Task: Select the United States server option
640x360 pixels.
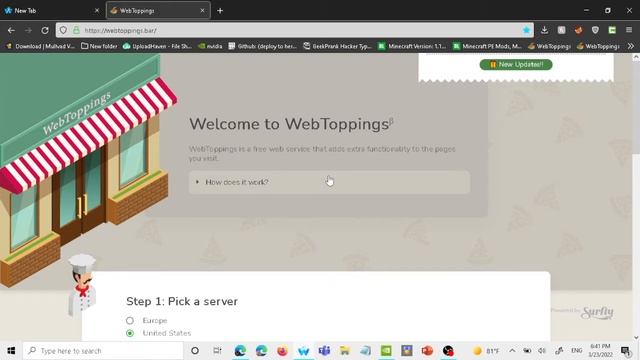Action: (x=130, y=333)
